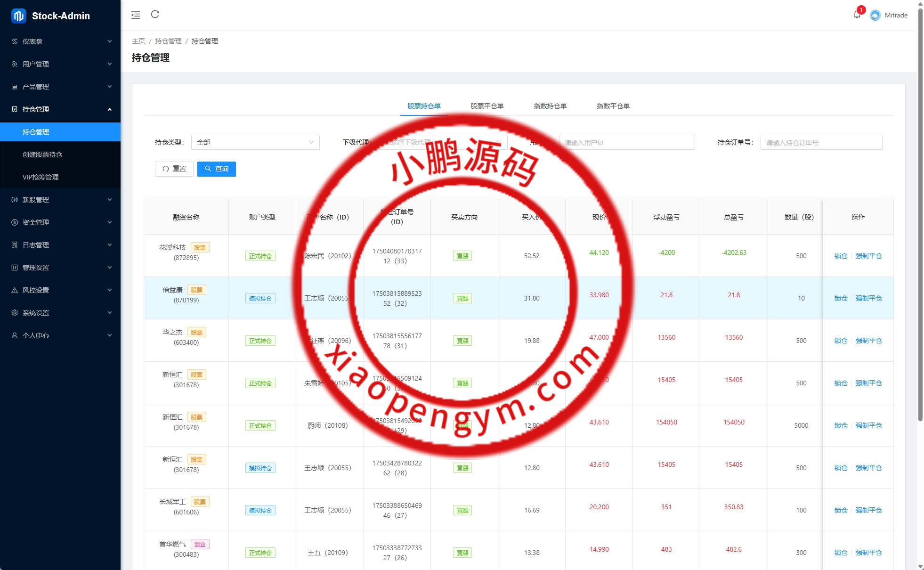The height and width of the screenshot is (570, 924).
Task: Click the 重置 reset button
Action: click(174, 169)
